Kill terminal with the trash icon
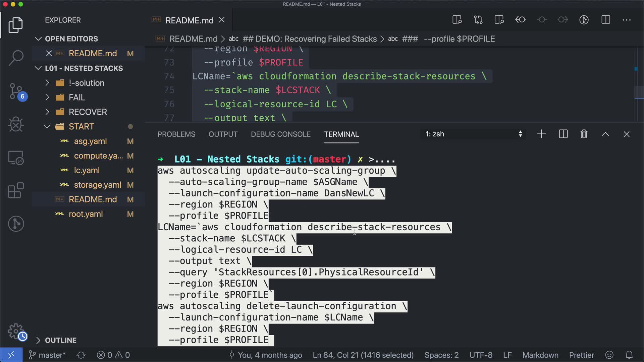 coord(584,134)
